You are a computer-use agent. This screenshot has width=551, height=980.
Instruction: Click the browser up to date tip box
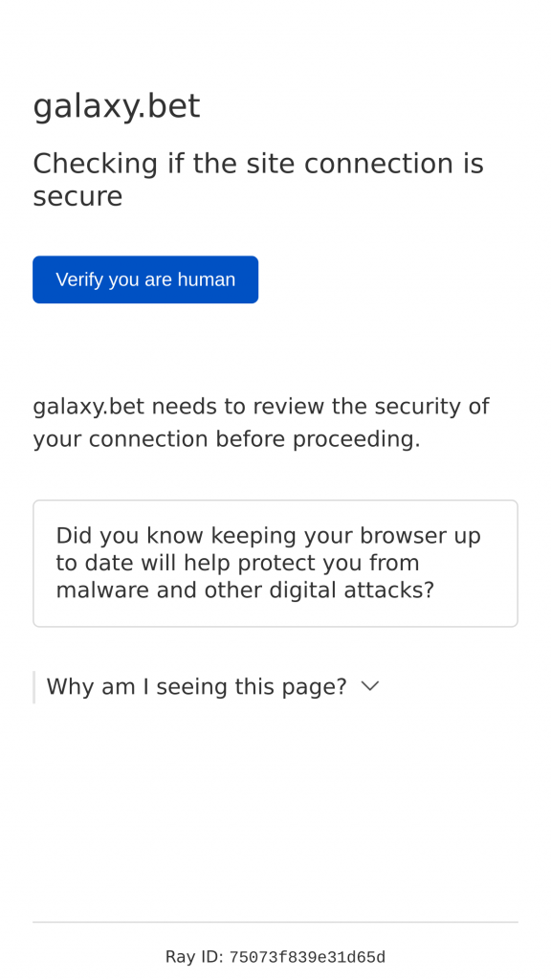tap(275, 563)
